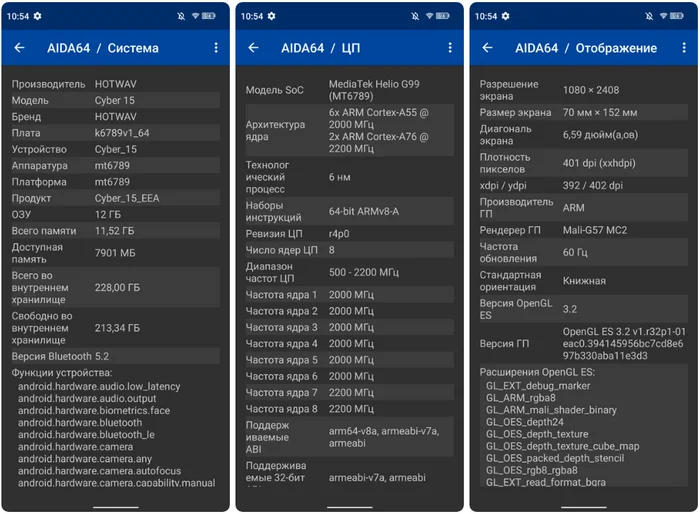This screenshot has width=700, height=514.
Task: Tap settings gear in ЦП status bar
Action: point(271,16)
